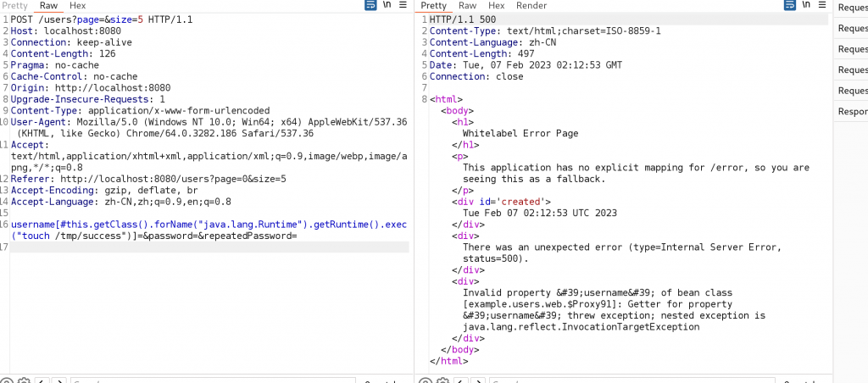Open the response Hex tab
Screen dimensions: 868x383
point(497,6)
